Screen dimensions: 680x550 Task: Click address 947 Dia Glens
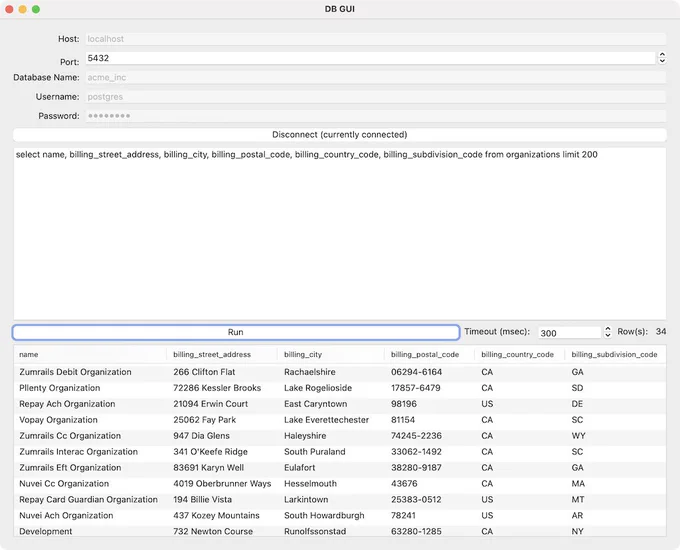click(x=201, y=436)
